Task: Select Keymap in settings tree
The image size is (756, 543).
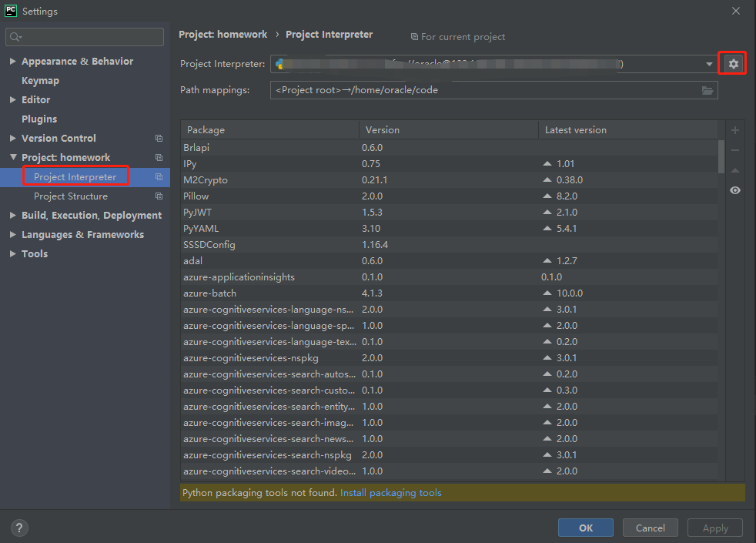Action: [x=41, y=81]
